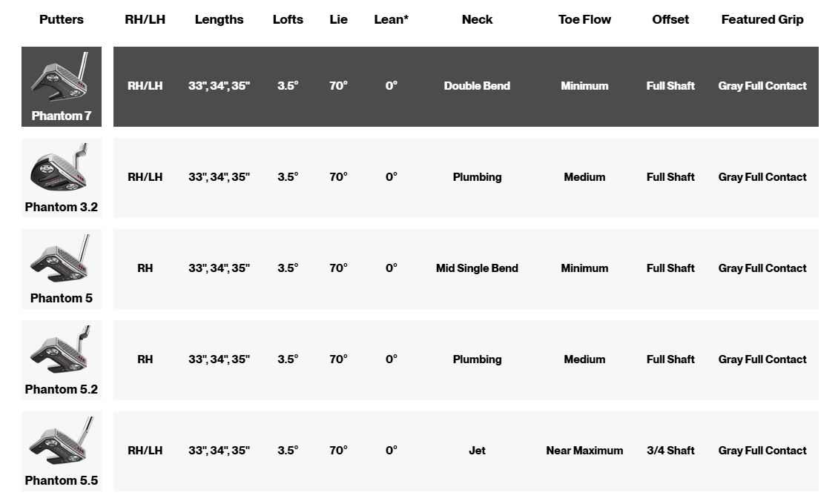Select Double Bend neck in Phantom 7 row
Viewport: 838px width, 504px height.
478,86
